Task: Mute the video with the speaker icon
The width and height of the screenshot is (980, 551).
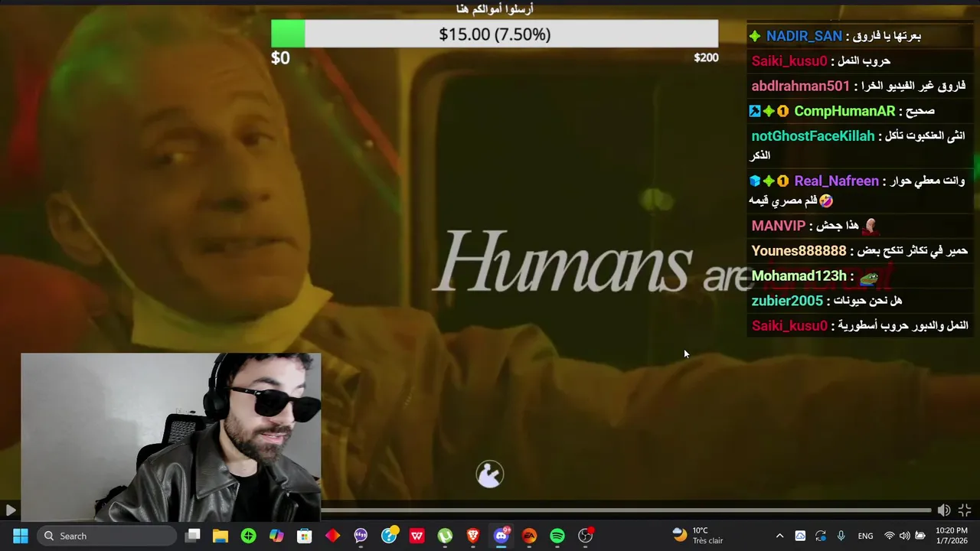Action: pyautogui.click(x=944, y=510)
